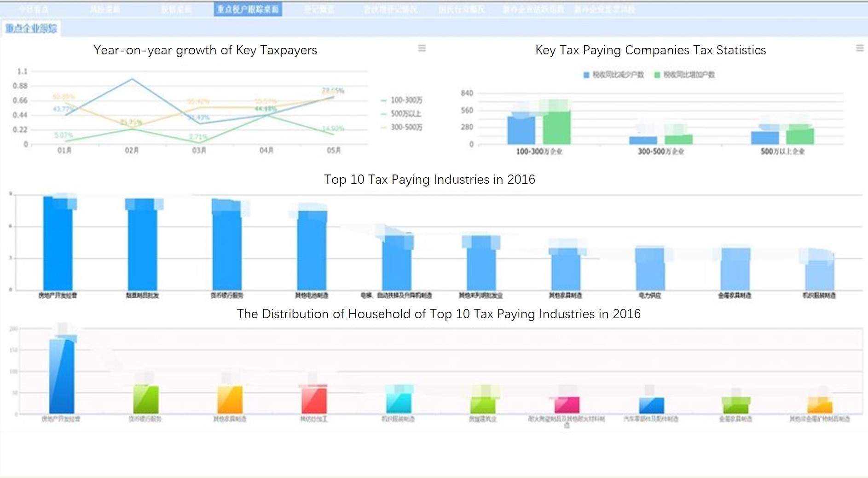Viewport: 868px width, 478px height.
Task: Click the orange 其他非金属矿物制品制造 distribution bar
Action: click(x=820, y=406)
